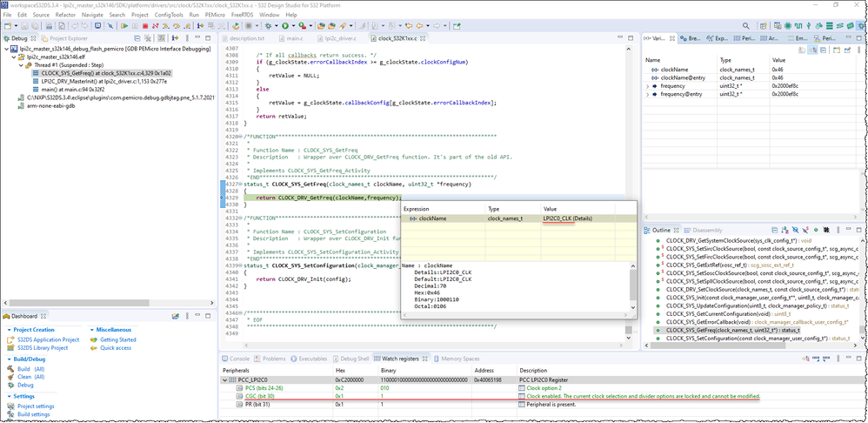Click S32DS Application Project wizard

(x=48, y=339)
